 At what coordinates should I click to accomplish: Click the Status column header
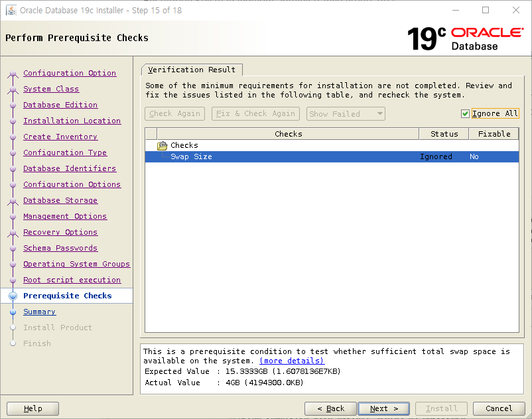(x=444, y=134)
